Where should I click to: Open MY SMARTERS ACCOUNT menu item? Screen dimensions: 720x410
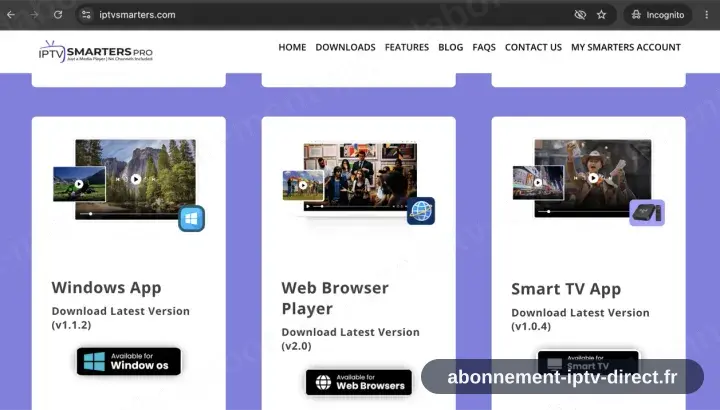point(626,47)
